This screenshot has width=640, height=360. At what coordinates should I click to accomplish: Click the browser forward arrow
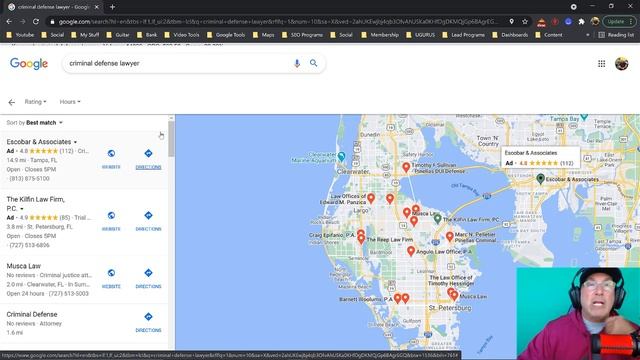pyautogui.click(x=22, y=22)
